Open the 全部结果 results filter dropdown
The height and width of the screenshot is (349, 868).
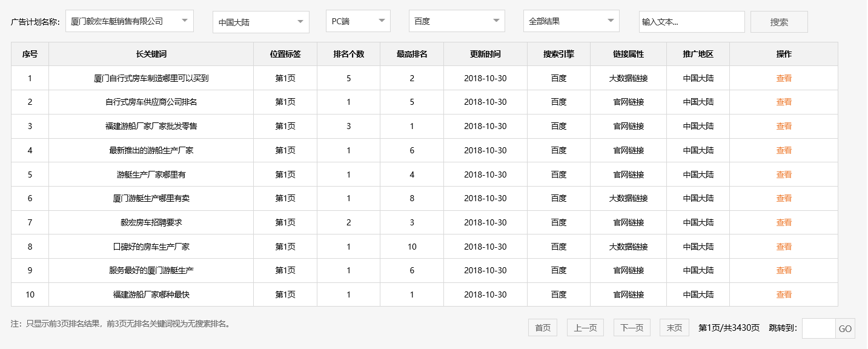tap(571, 21)
